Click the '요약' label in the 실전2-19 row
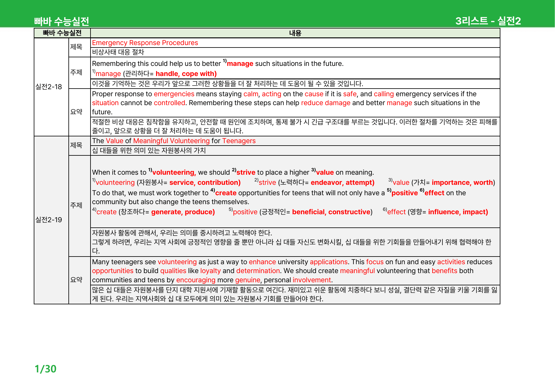This screenshot has height=392, width=555. [76, 280]
